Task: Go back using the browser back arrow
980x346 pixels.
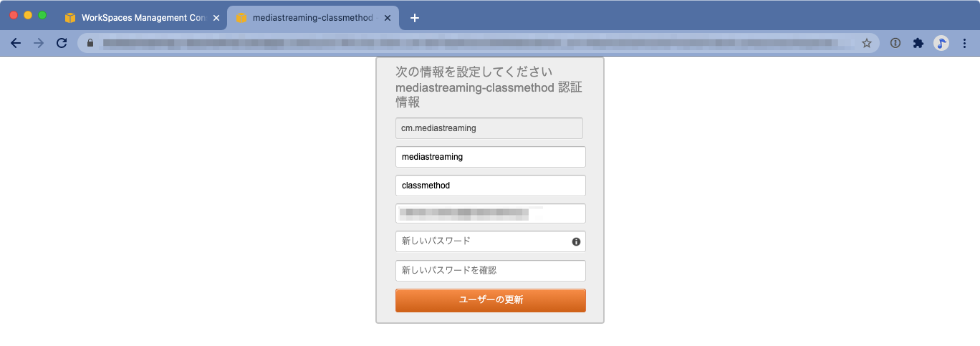Action: (x=16, y=43)
